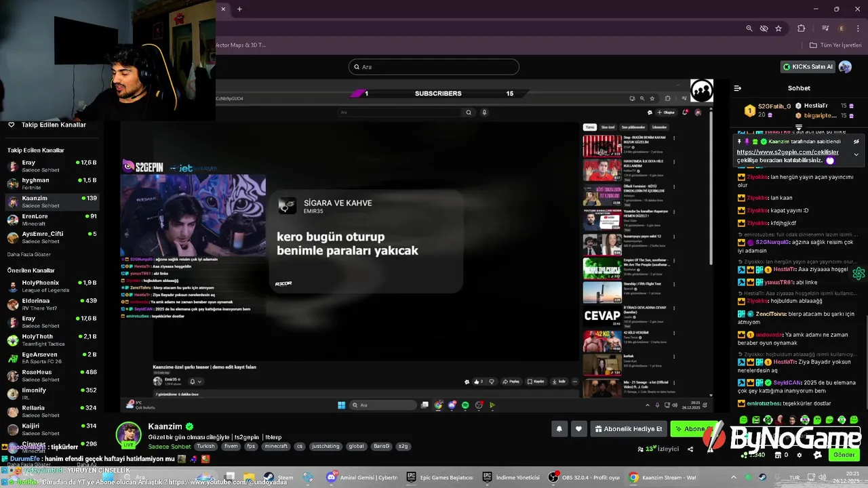Expand Daha Fazla Göster under followed channels
The width and height of the screenshot is (868, 488).
[x=28, y=254]
